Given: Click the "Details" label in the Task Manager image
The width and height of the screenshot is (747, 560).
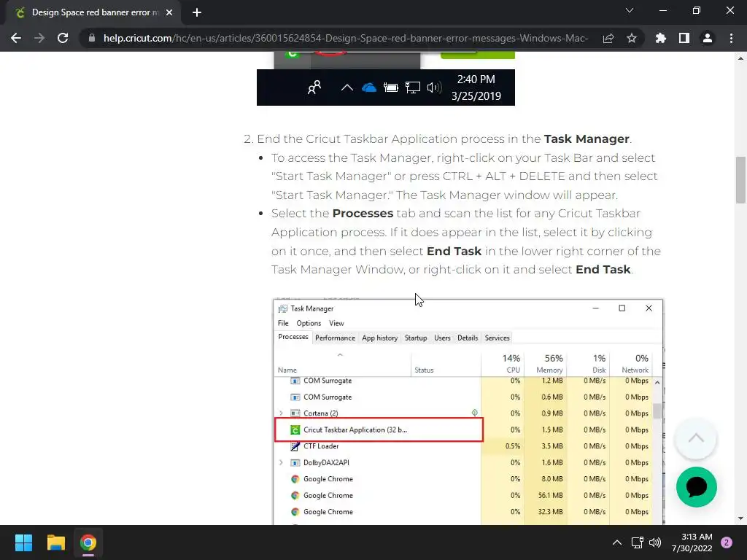Looking at the screenshot, I should tap(468, 338).
